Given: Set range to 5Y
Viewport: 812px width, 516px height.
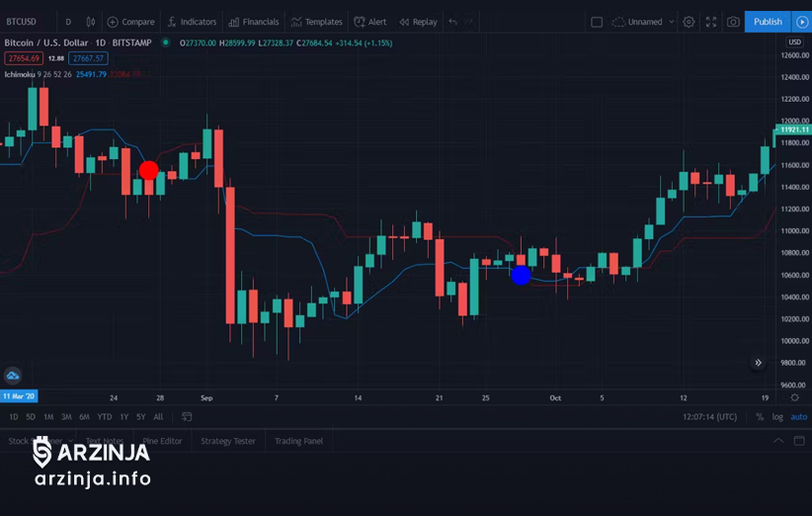Looking at the screenshot, I should (x=141, y=416).
